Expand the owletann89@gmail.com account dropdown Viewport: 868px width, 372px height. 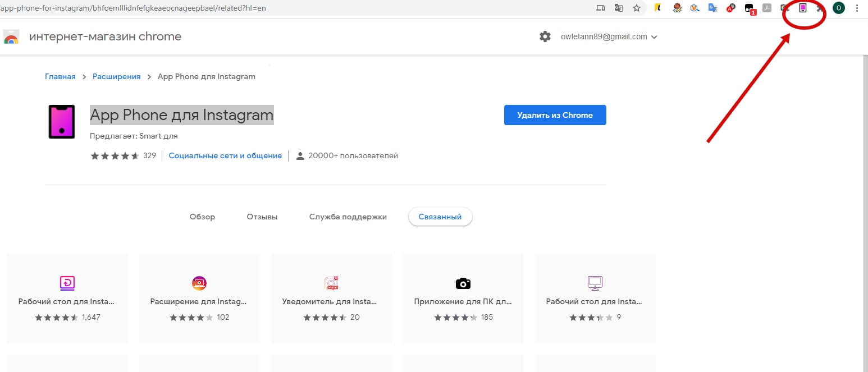[x=609, y=36]
